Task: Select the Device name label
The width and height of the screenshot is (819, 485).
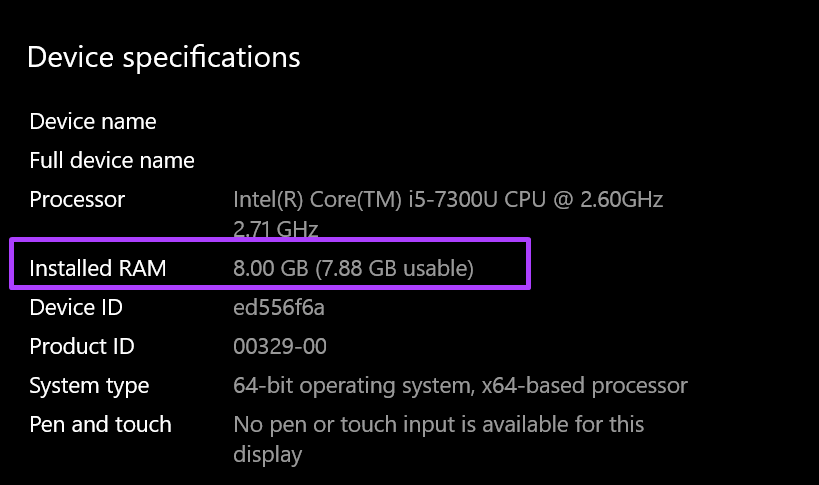Action: tap(93, 122)
